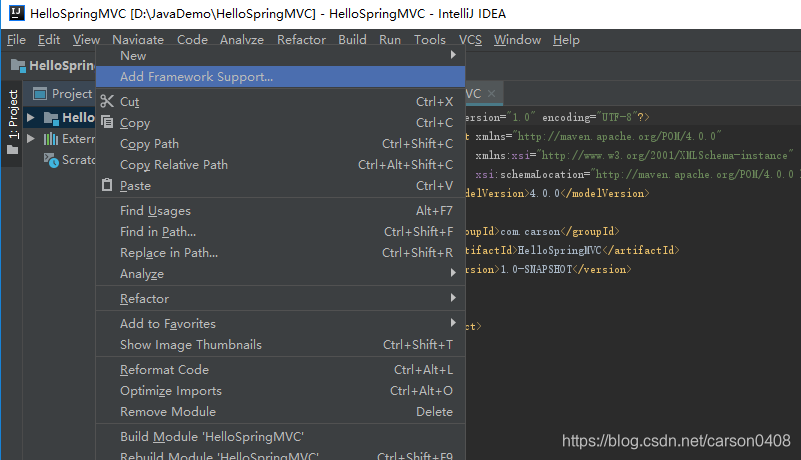This screenshot has height=460, width=801.
Task: Open the Refactor menu in menu bar
Action: (x=301, y=39)
